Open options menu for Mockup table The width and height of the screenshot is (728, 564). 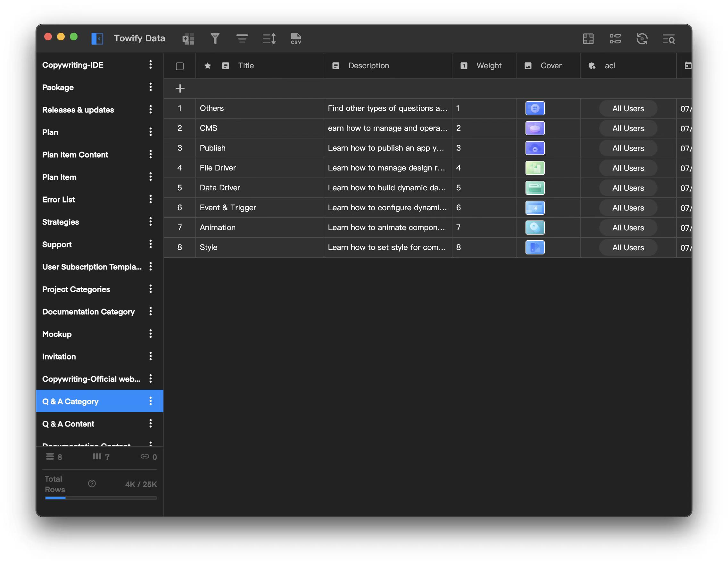pyautogui.click(x=151, y=334)
